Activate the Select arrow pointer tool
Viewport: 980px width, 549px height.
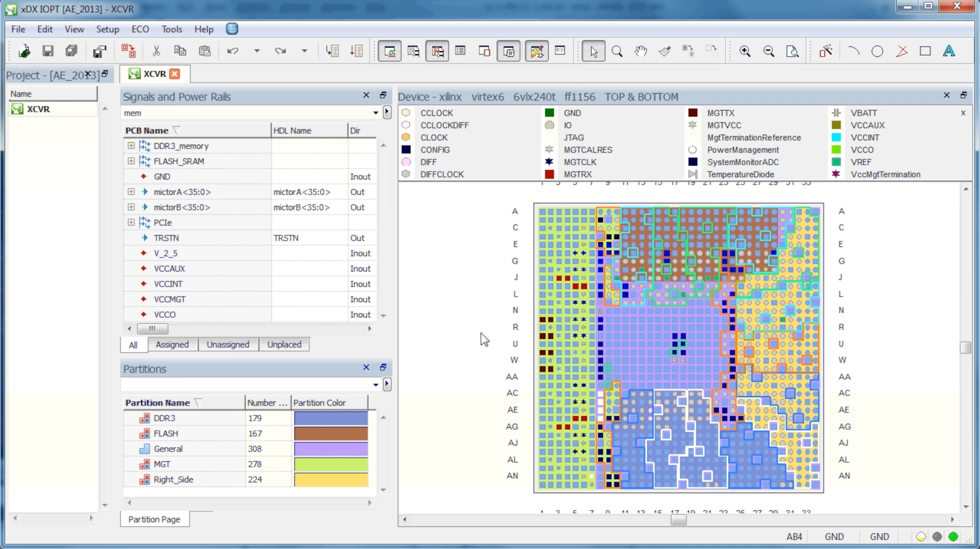coord(593,51)
